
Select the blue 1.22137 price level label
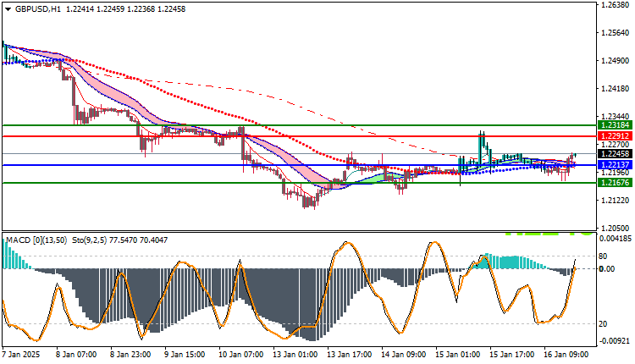615,165
